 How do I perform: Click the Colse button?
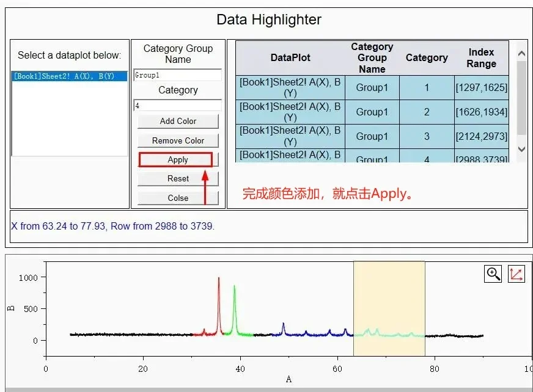(178, 198)
